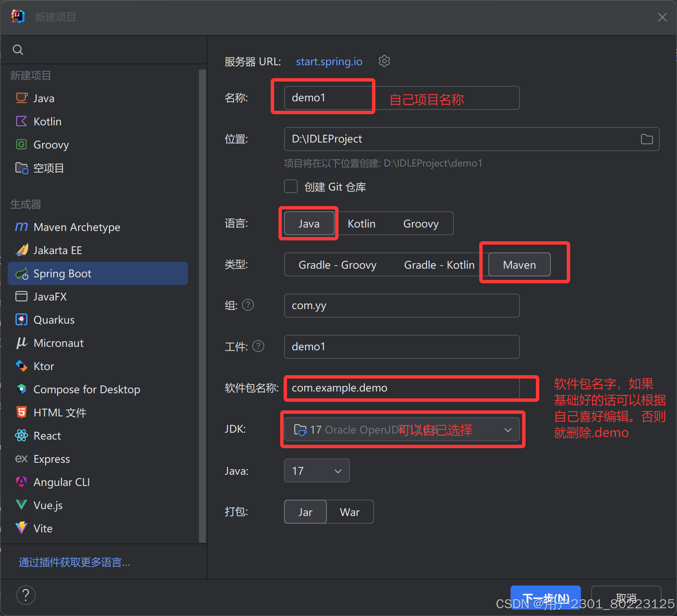Edit the location path D:\IDLEProject
The image size is (677, 616).
pos(471,139)
